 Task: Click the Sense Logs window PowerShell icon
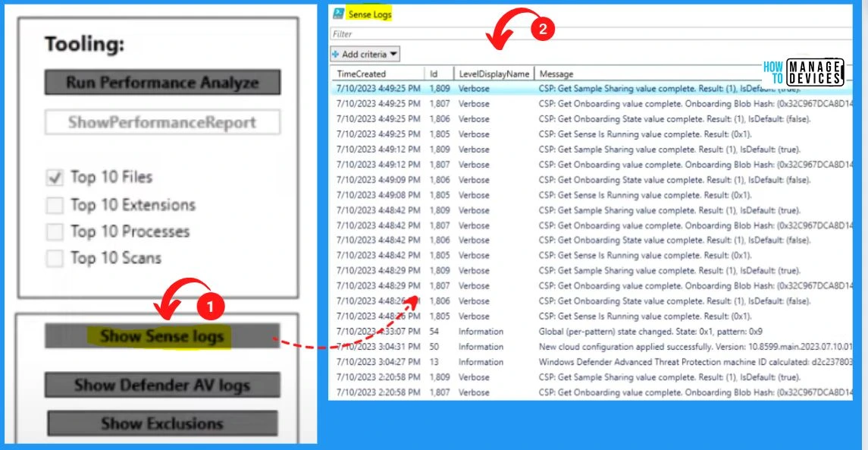(x=337, y=14)
